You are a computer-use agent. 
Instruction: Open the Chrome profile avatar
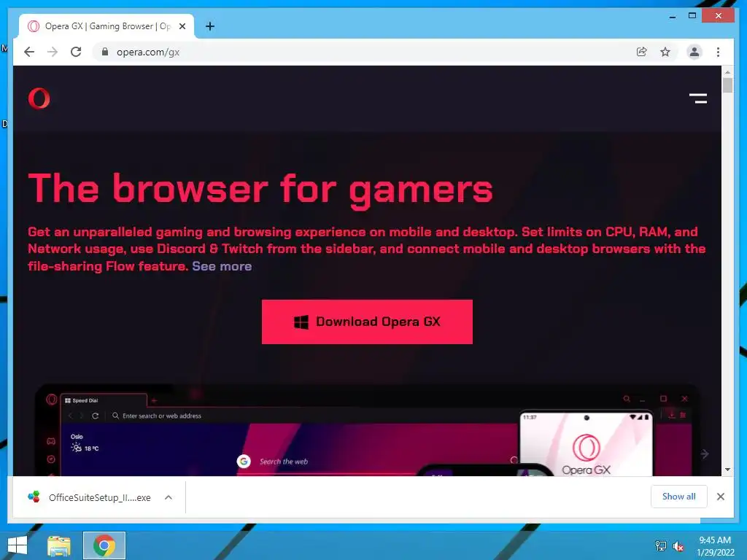pos(694,52)
